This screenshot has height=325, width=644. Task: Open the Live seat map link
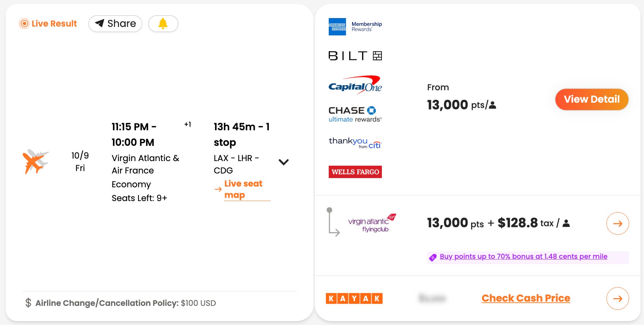[243, 189]
